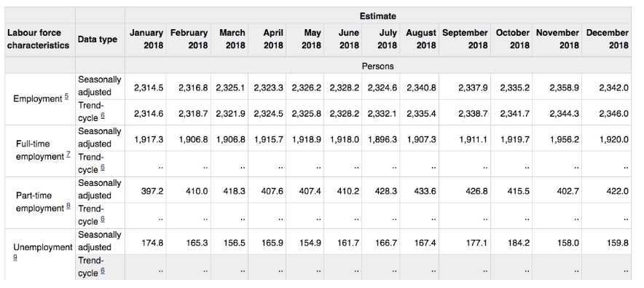Open footnote 7 beside Full-time employment
Screen dimensions: 644x288
coord(68,155)
